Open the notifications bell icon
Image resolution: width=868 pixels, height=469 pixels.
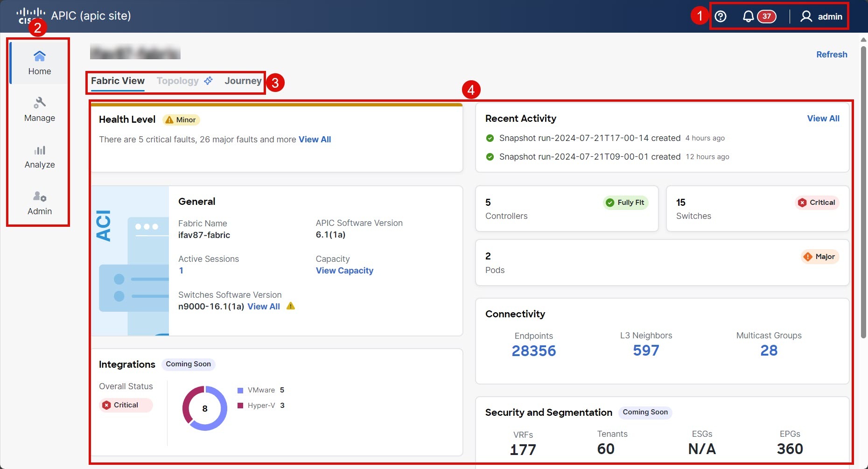(x=748, y=16)
